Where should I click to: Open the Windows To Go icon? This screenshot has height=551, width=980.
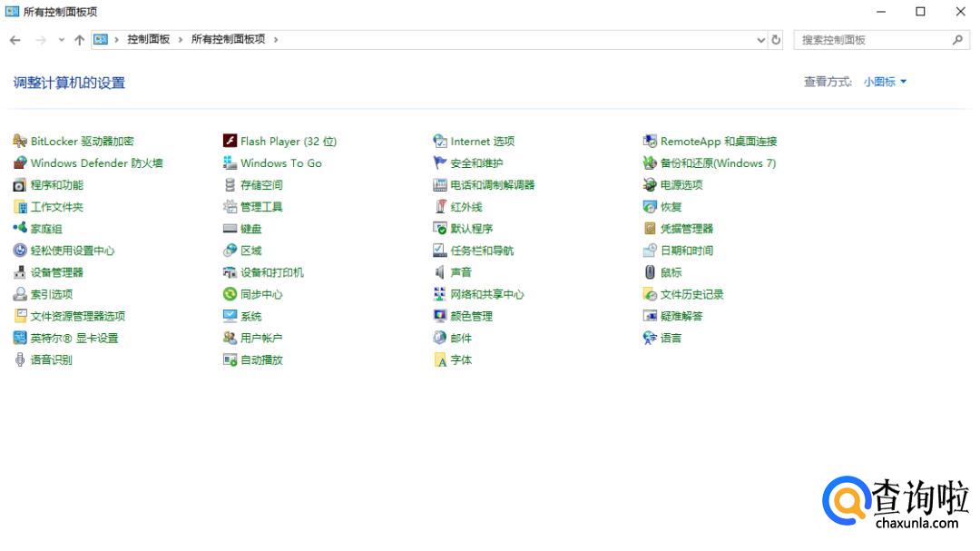click(x=230, y=163)
